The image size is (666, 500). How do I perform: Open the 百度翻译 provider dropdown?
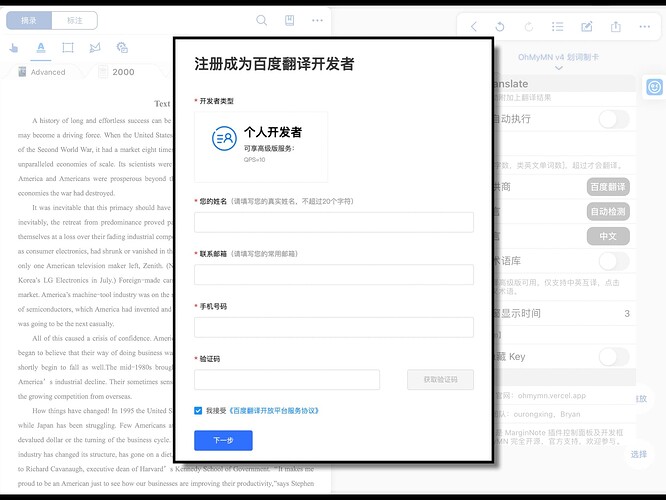[x=608, y=187]
